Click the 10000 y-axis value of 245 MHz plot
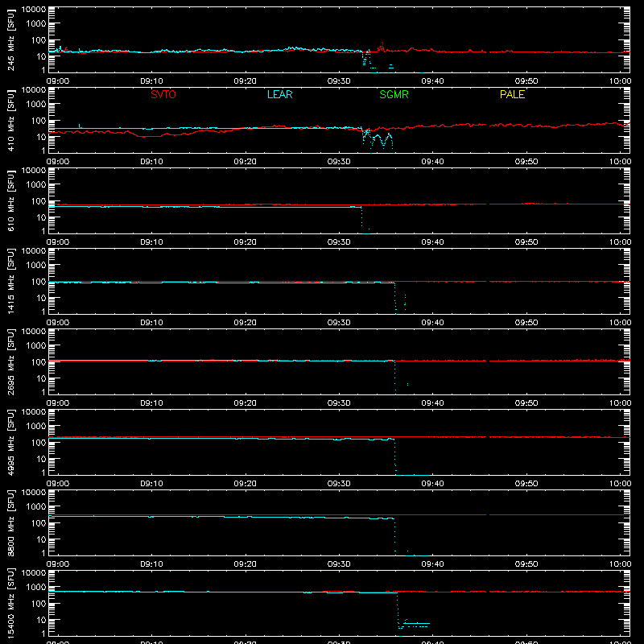This screenshot has height=644, width=644. (34, 10)
